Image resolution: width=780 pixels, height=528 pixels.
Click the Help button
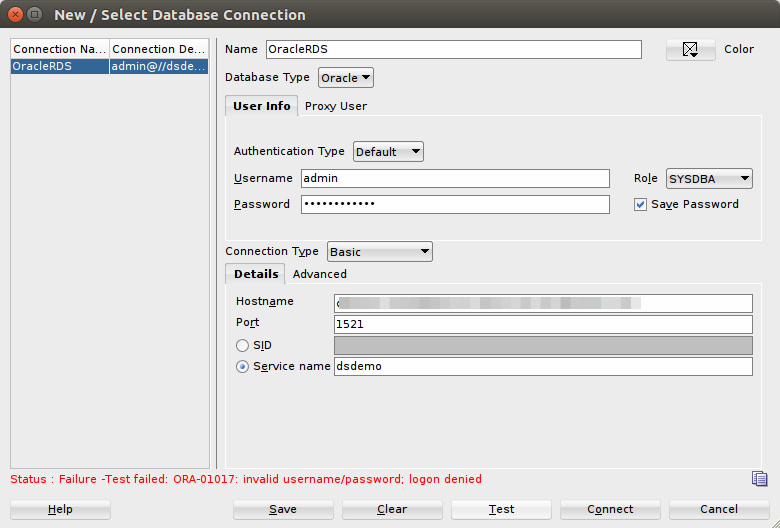(60, 509)
